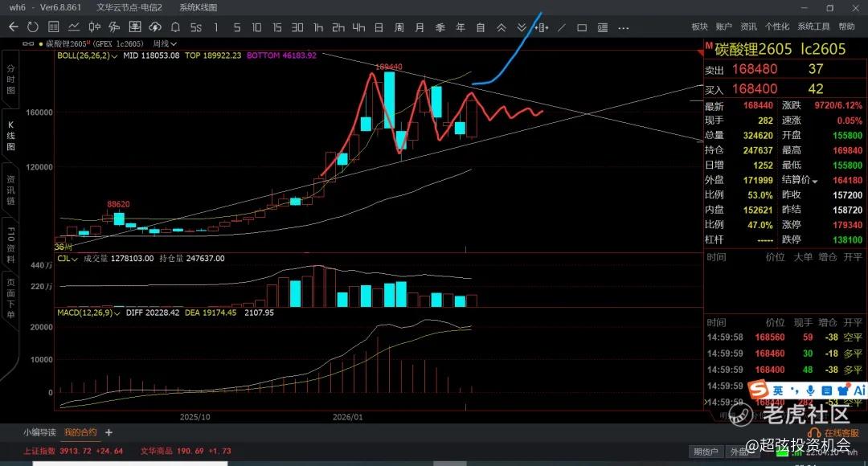Open the 资讯 menu
Screen dimensions: 868x466
748,27
